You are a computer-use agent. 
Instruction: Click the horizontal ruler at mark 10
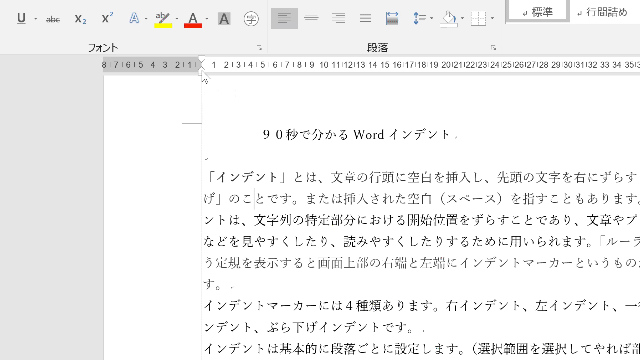point(324,65)
